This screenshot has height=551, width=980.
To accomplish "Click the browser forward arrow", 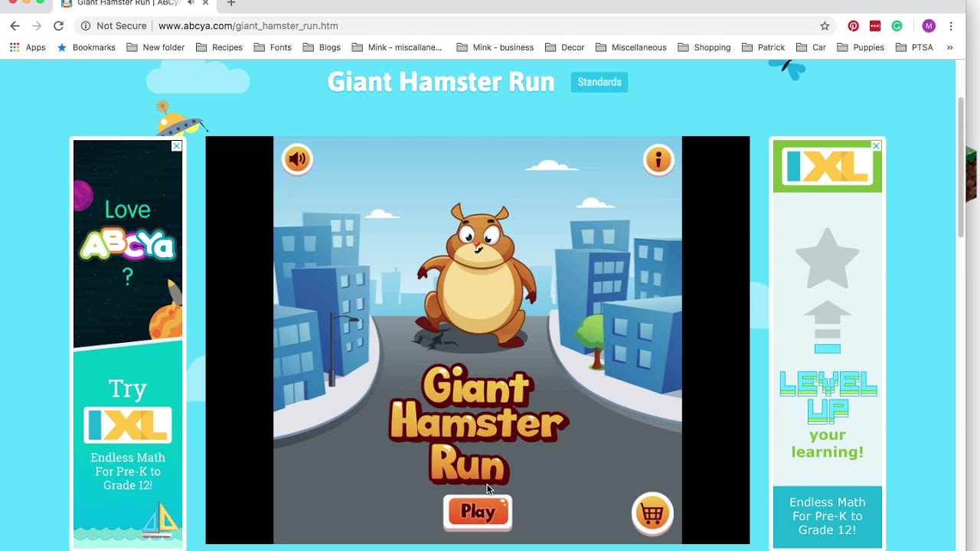I will click(37, 26).
